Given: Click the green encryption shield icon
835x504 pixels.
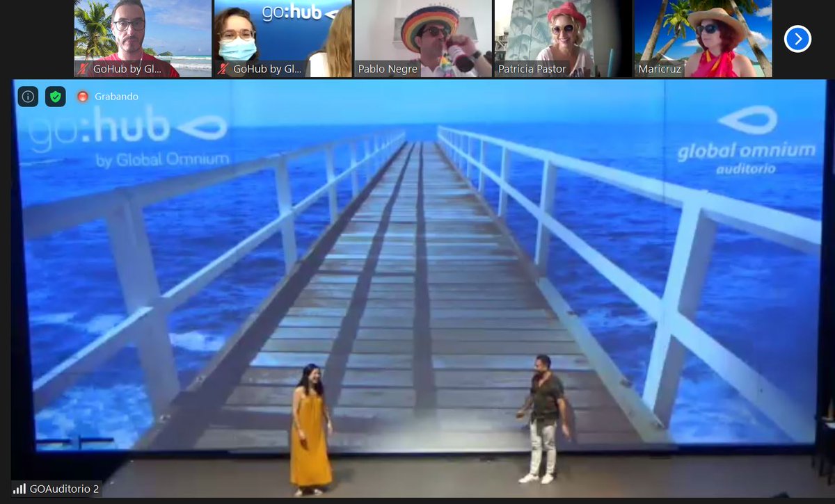Looking at the screenshot, I should tap(56, 97).
